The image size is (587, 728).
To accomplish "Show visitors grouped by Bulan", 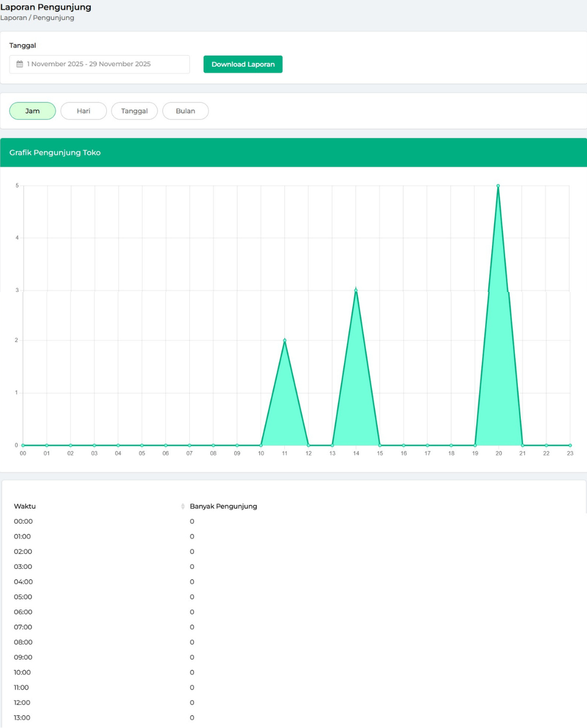I will click(185, 111).
